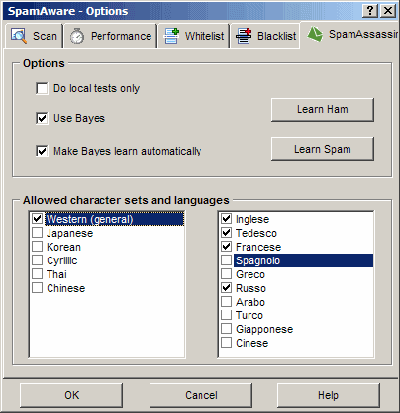Viewport: 400px width, 413px height.
Task: Enable the Cinese language checkbox
Action: (227, 343)
